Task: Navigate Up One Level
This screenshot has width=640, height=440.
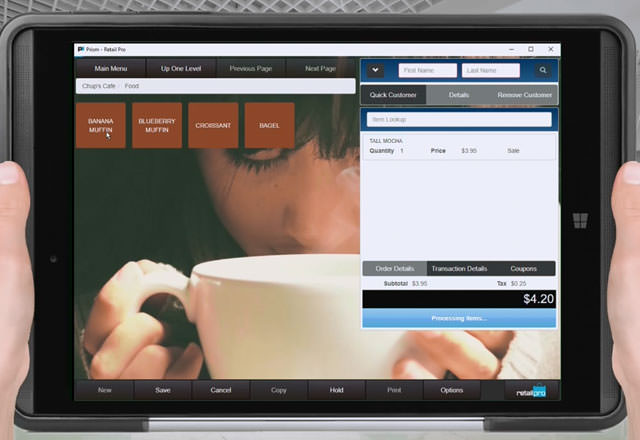Action: [x=180, y=69]
